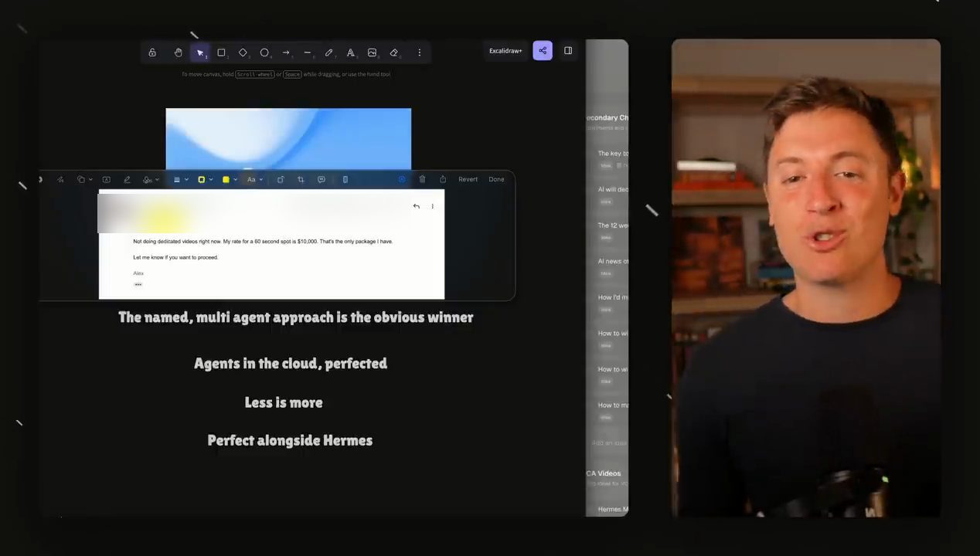The image size is (980, 556).
Task: Toggle the crop tool in markup bar
Action: pos(301,179)
